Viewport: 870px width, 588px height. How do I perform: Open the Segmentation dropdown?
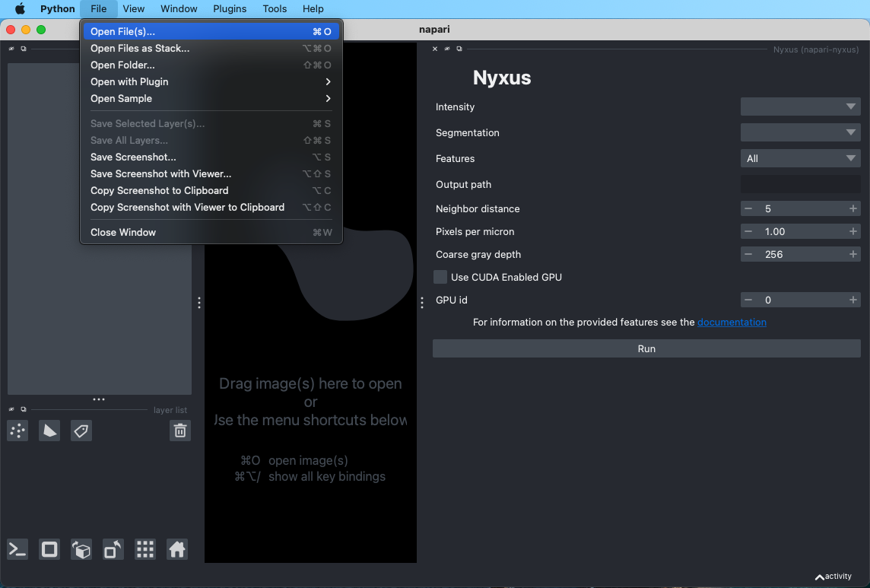tap(800, 132)
